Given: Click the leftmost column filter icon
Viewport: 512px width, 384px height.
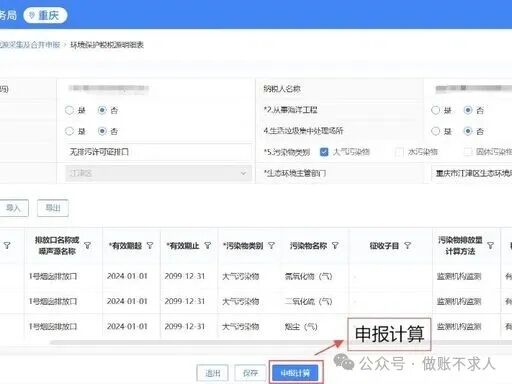Looking at the screenshot, I should (x=7, y=246).
